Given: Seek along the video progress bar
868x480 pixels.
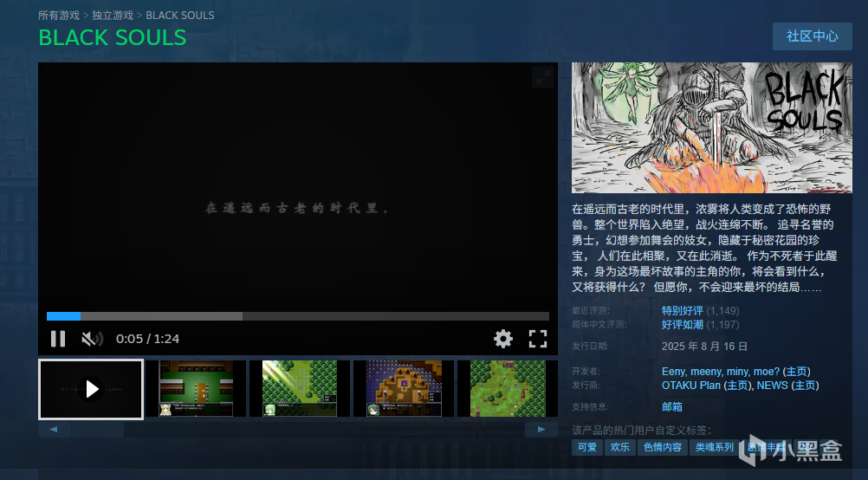Looking at the screenshot, I should [298, 316].
